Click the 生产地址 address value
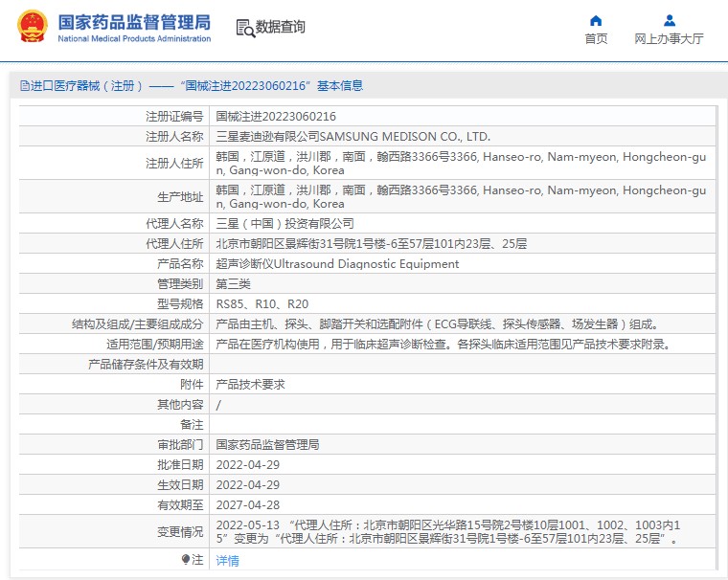 coord(461,197)
